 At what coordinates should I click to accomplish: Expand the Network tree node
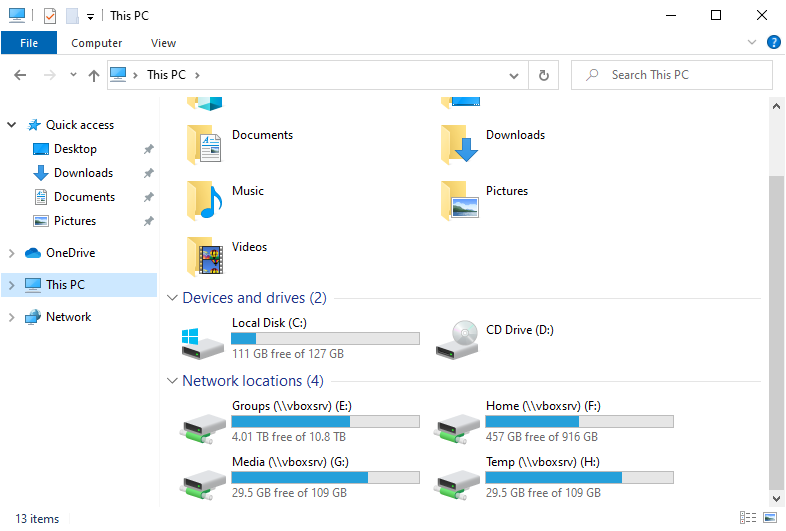point(12,317)
